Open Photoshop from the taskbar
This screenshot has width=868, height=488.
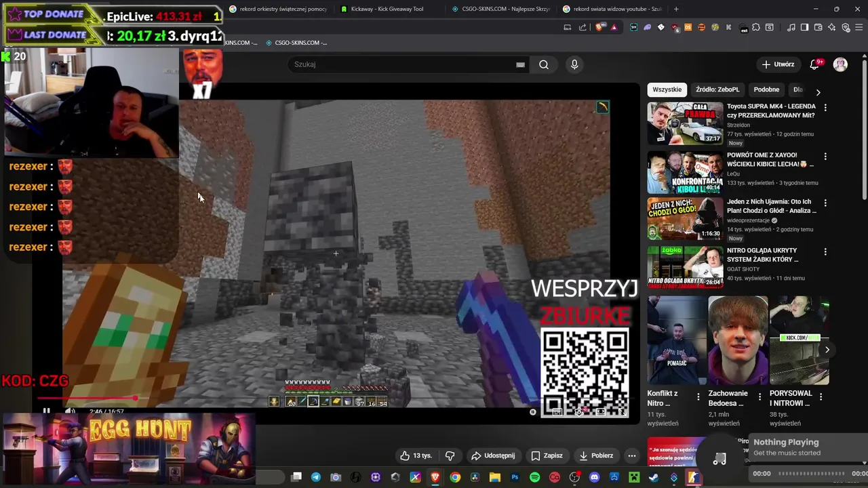click(515, 478)
